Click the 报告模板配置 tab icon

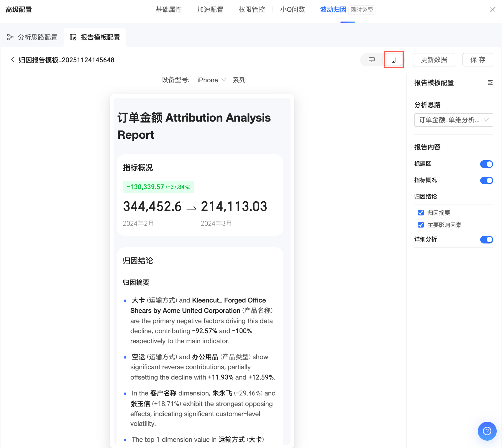pyautogui.click(x=73, y=37)
